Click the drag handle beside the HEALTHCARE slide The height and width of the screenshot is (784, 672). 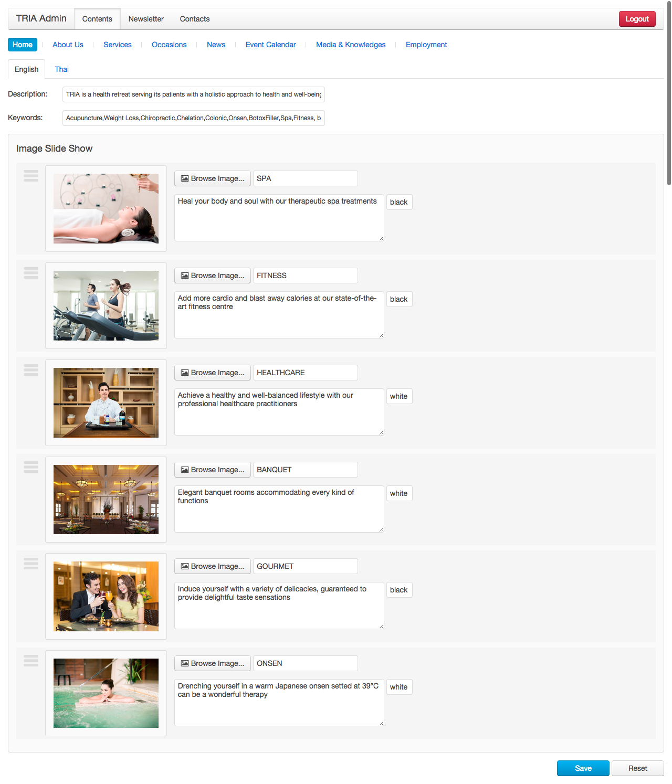(31, 370)
